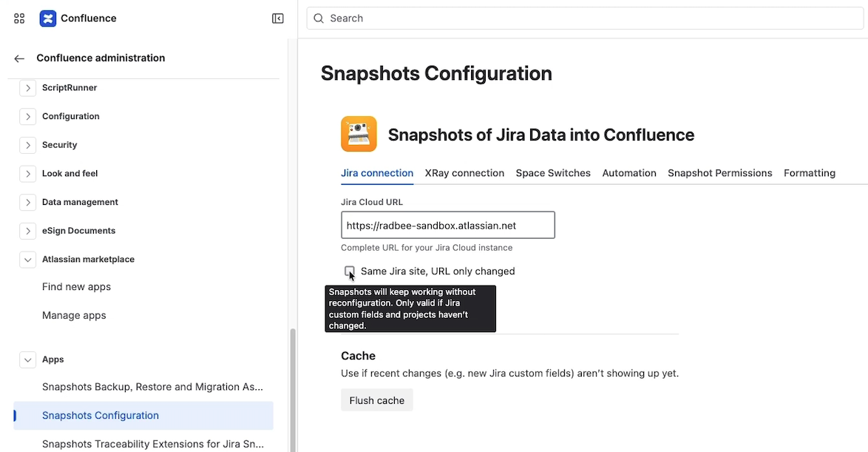Click the Security label in sidebar
Viewport: 868px width, 452px height.
59,145
